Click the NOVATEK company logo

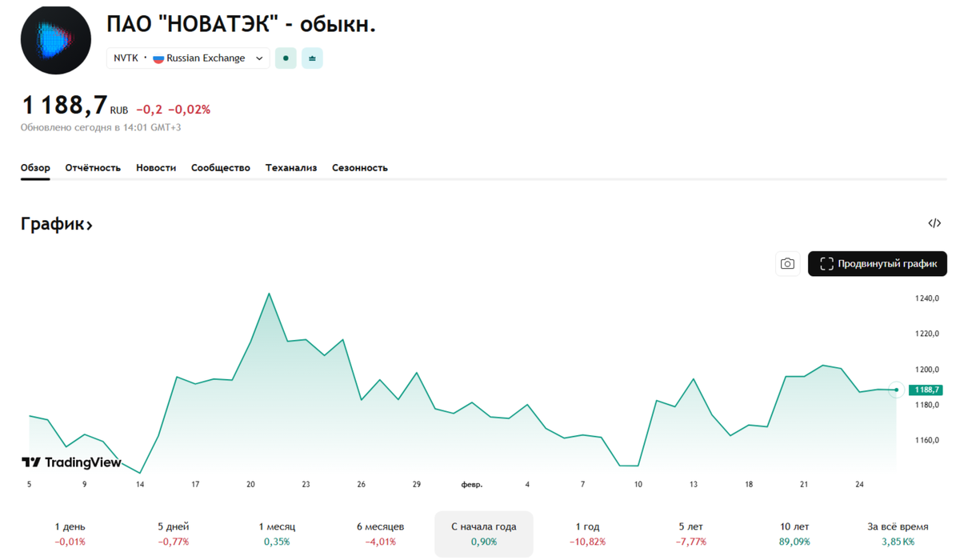[56, 39]
